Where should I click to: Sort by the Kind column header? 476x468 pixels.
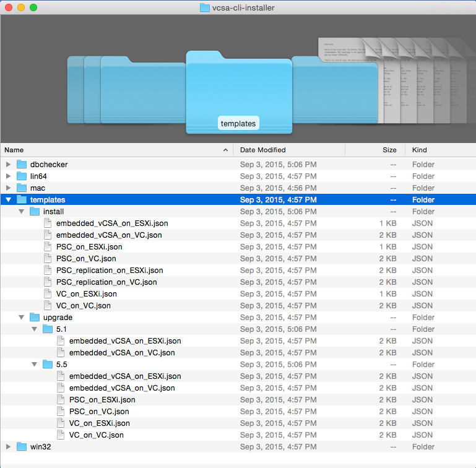coord(441,150)
